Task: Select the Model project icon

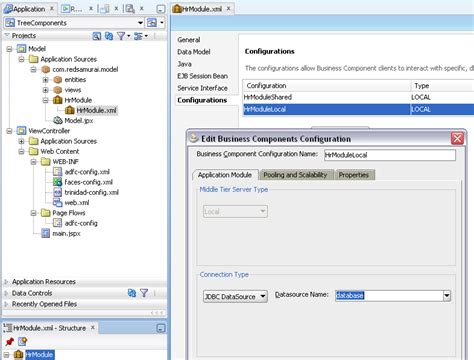Action: [21, 49]
